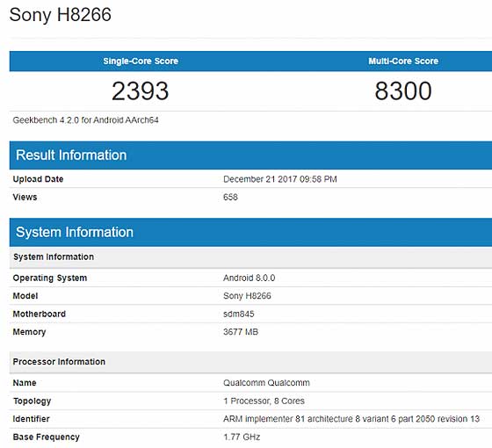Screen dimensions: 492x448
Task: Click the multi-core value 8300
Action: point(403,91)
